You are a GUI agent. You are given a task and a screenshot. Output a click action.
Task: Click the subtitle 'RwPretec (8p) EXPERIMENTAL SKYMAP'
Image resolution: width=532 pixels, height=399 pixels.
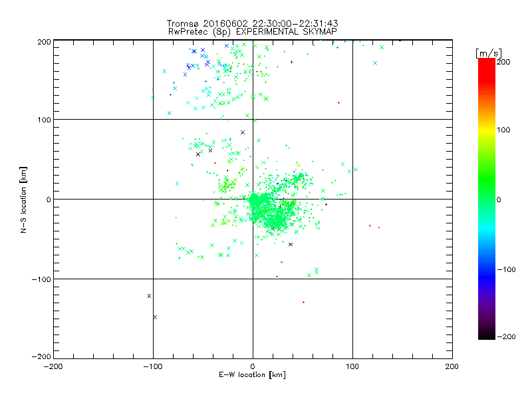253,32
